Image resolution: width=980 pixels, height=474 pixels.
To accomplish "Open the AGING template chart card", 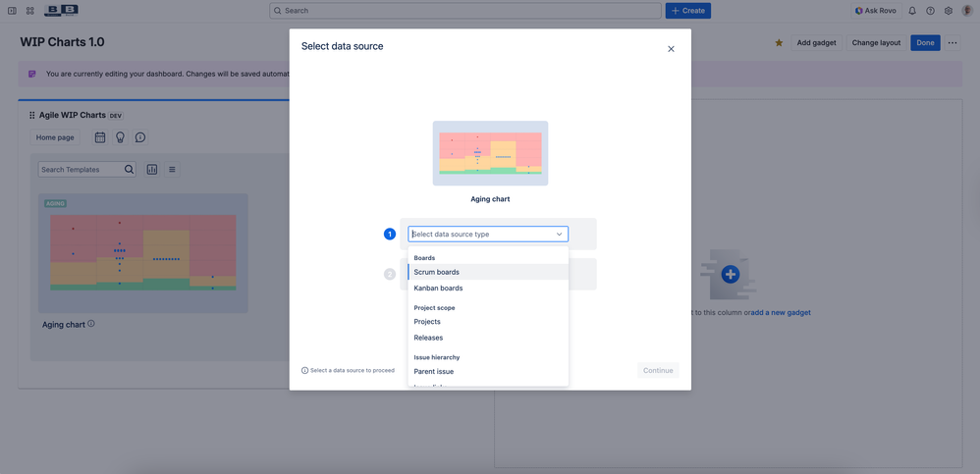I will (143, 253).
